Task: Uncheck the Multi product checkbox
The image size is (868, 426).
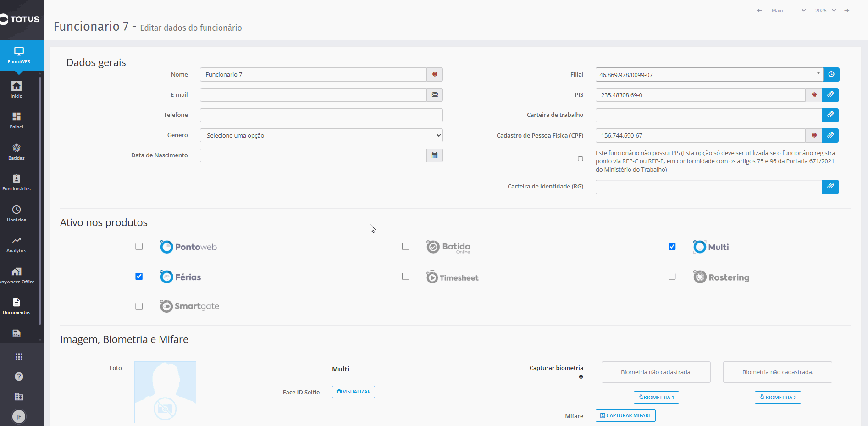Action: click(672, 247)
